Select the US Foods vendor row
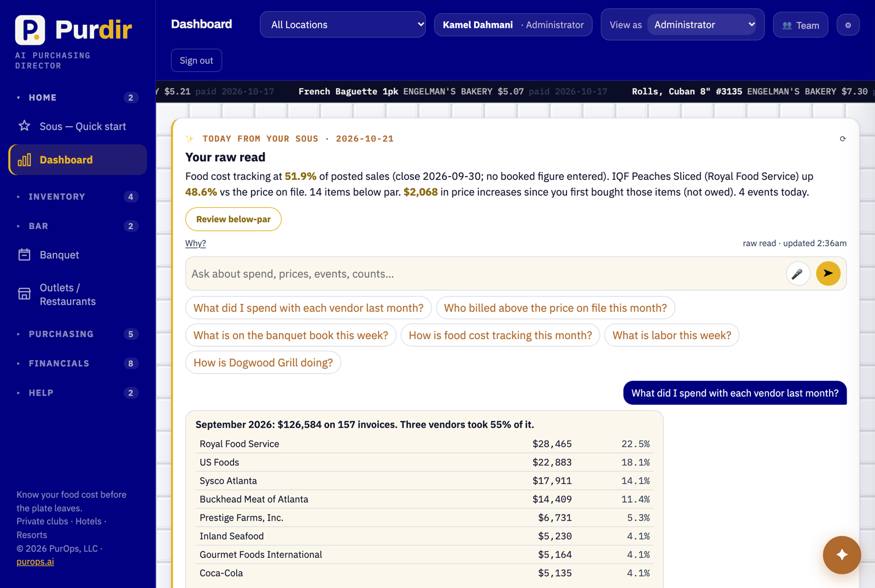875x588 pixels. point(424,463)
